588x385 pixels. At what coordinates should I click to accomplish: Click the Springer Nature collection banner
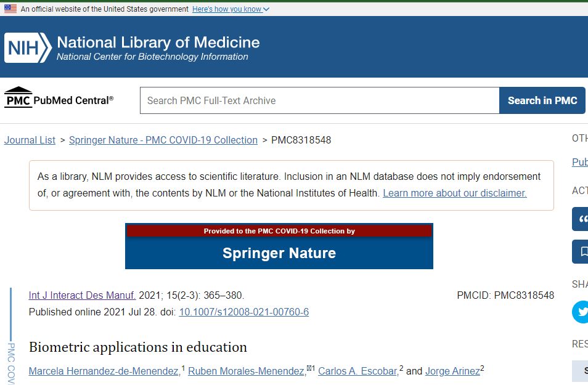point(279,246)
